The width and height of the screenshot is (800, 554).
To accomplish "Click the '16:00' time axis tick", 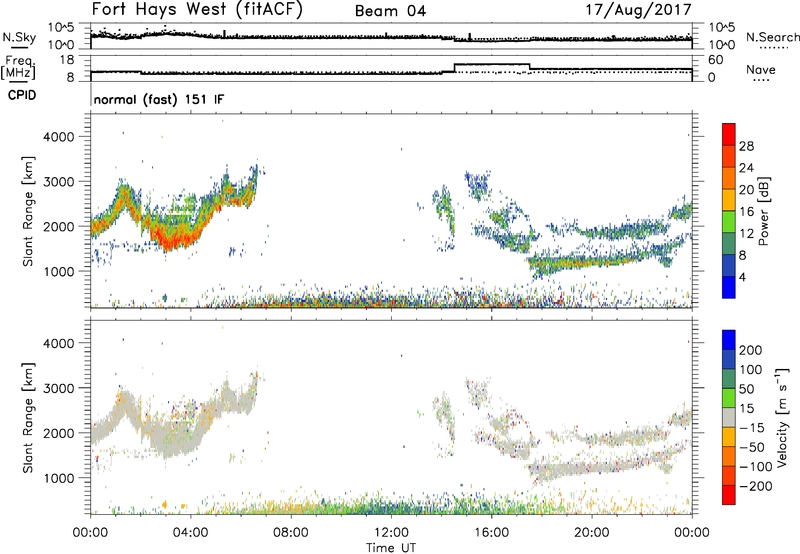I will 491,533.
